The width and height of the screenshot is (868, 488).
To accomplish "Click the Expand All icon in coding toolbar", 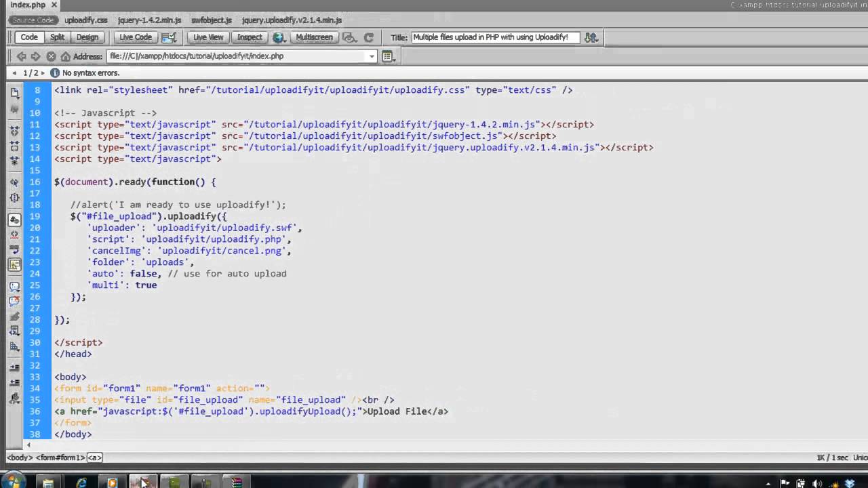I will click(x=14, y=161).
